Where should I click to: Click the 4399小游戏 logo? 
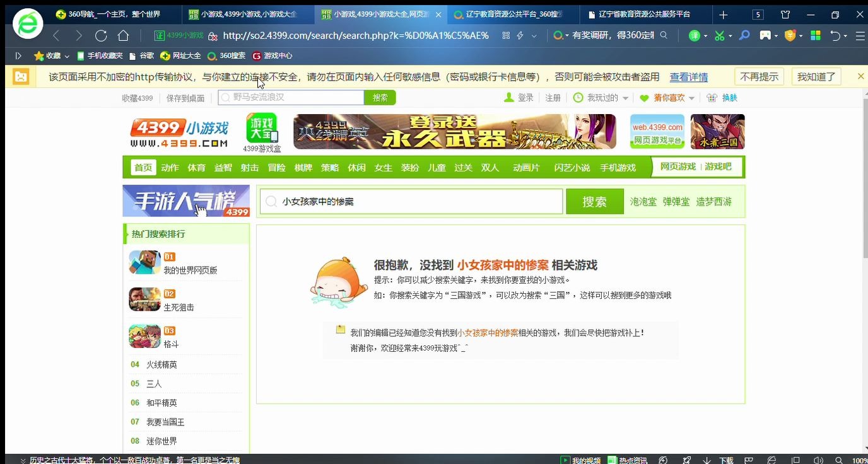[x=179, y=132]
